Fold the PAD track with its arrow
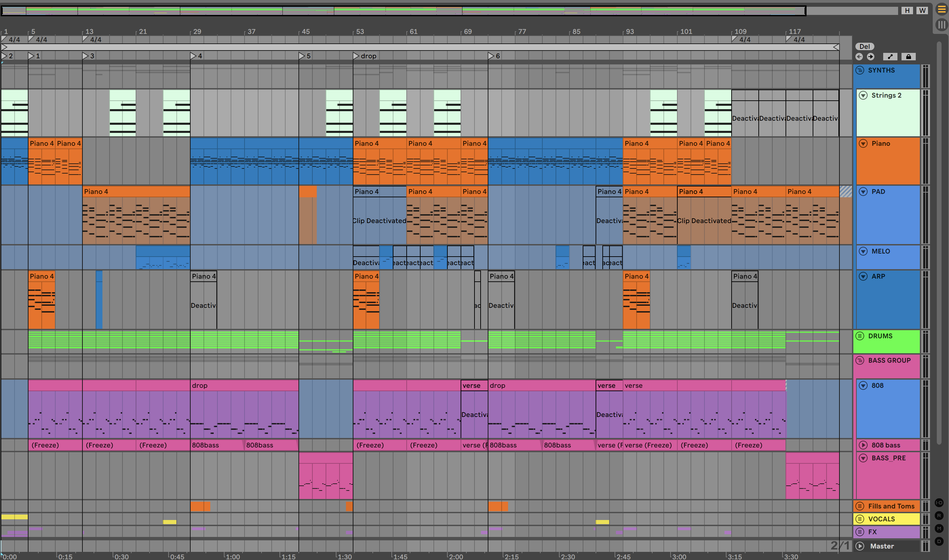This screenshot has width=949, height=560. [863, 192]
